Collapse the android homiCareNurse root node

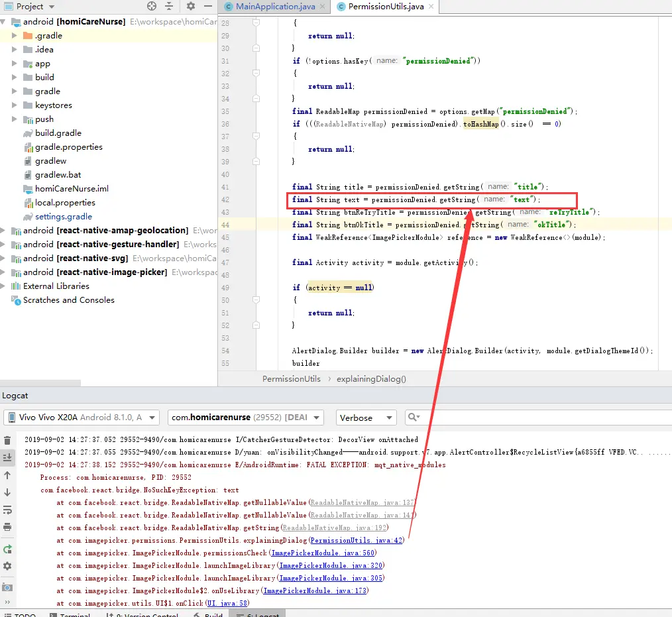(3, 21)
